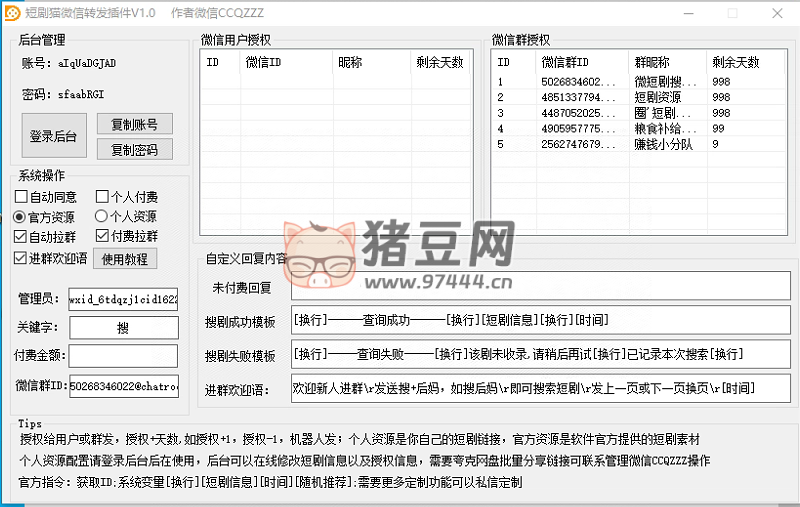Viewport: 800px width, 507px height.
Task: Select the 赚钱小分队 row in group list
Action: point(662,145)
